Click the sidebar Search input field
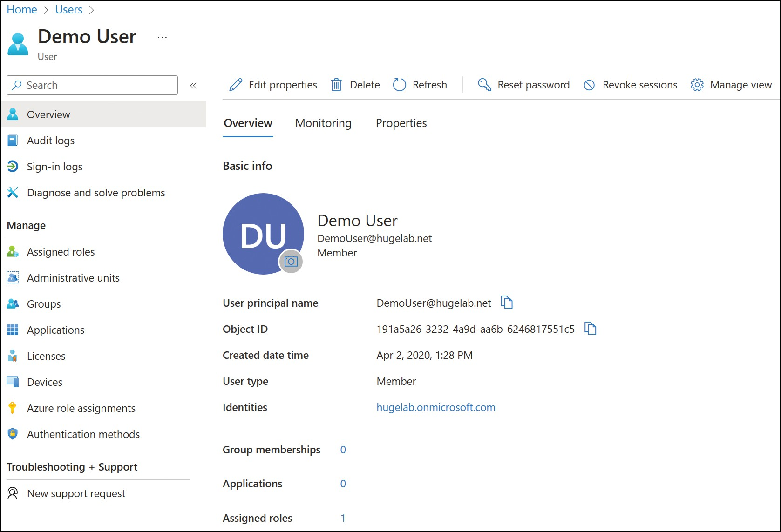Screen dimensions: 781x532 [x=92, y=85]
